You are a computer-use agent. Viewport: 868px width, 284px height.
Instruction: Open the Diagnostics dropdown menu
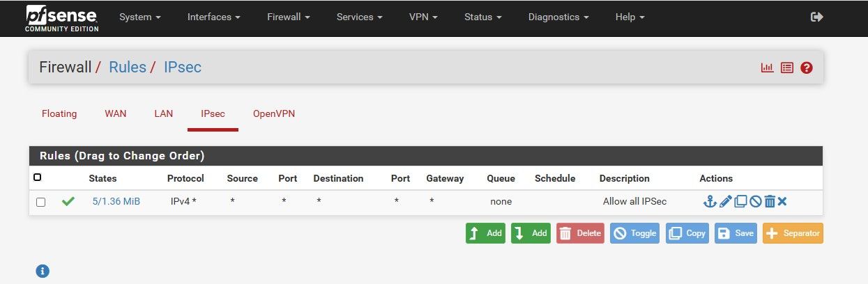[x=558, y=17]
